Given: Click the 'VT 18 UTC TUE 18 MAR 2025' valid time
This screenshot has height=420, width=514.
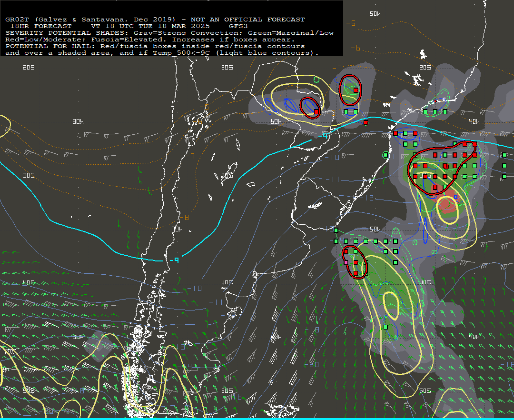Looking at the screenshot, I should [150, 26].
